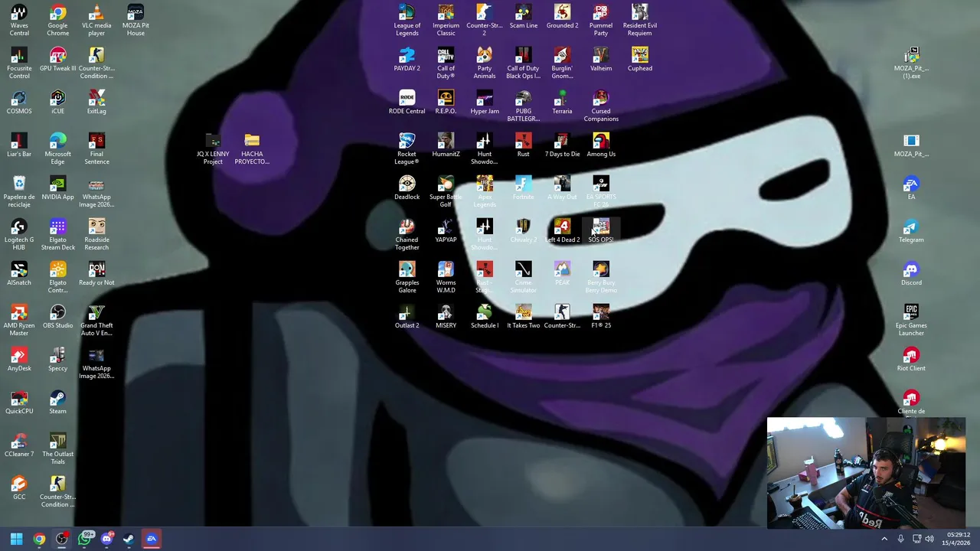Open CCleaner 7 shortcut
Screen dimensions: 980x551
point(19,445)
